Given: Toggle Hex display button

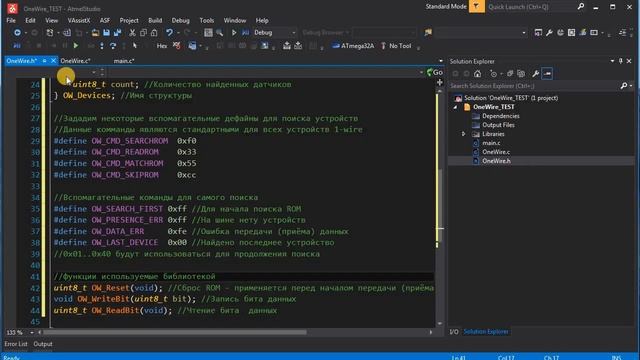Looking at the screenshot, I should [x=162, y=46].
